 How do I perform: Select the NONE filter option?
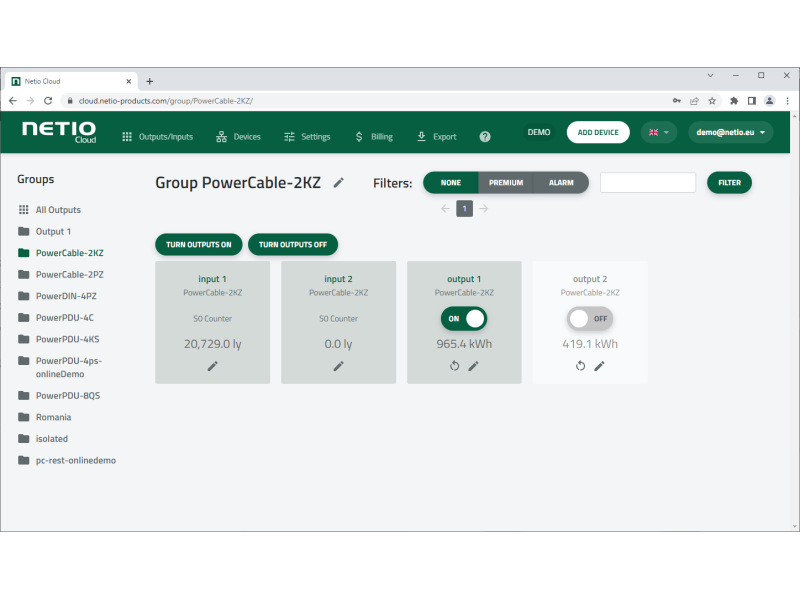(x=451, y=183)
